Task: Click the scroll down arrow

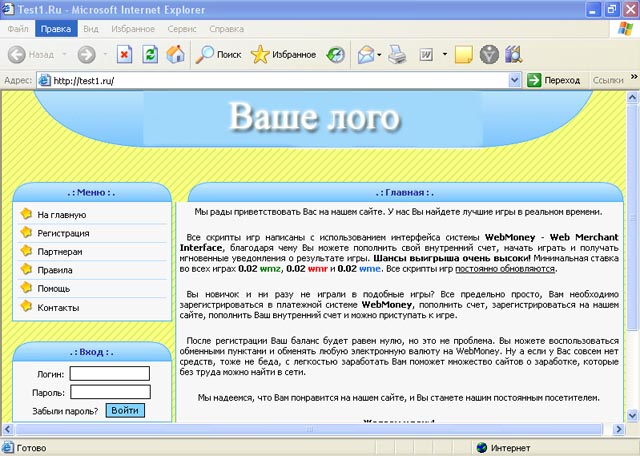Action: click(x=632, y=416)
